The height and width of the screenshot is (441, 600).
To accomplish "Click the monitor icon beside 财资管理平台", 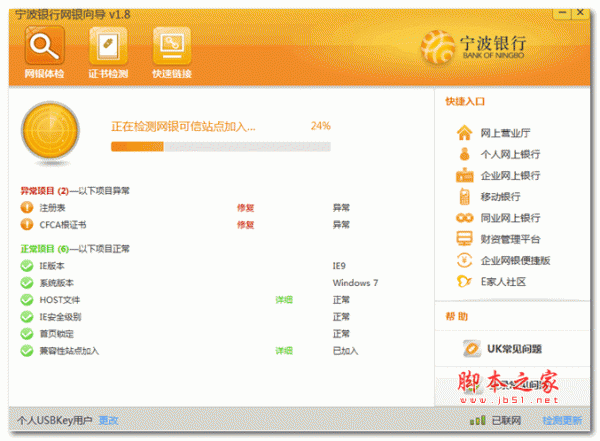I will click(x=465, y=239).
